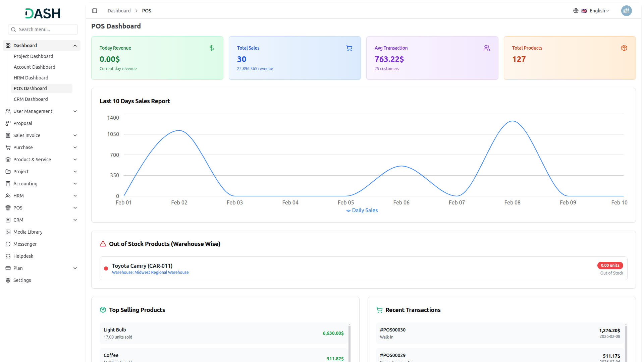Open the user profile avatar
Image resolution: width=644 pixels, height=362 pixels.
click(626, 11)
